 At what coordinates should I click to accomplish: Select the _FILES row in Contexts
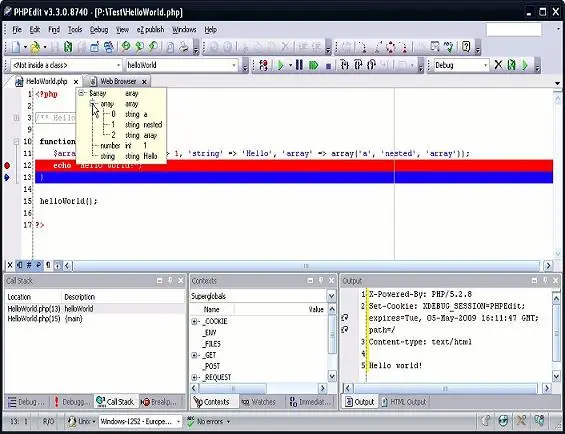pyautogui.click(x=212, y=344)
